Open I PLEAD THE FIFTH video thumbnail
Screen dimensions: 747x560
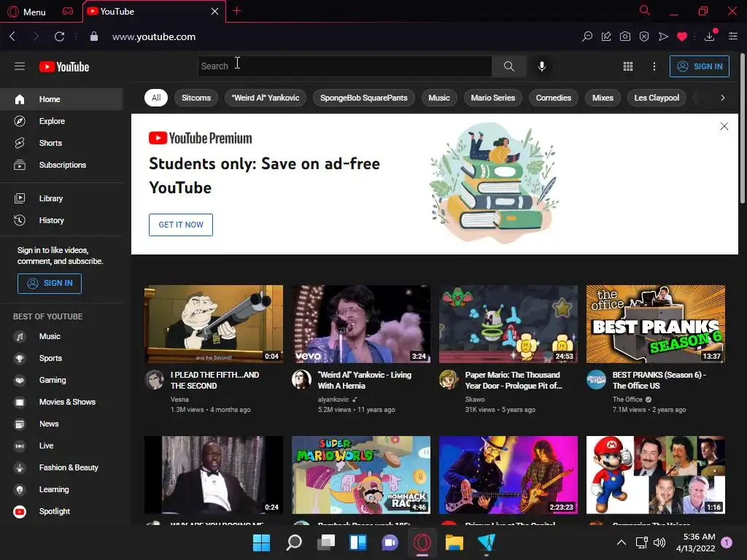tap(214, 324)
